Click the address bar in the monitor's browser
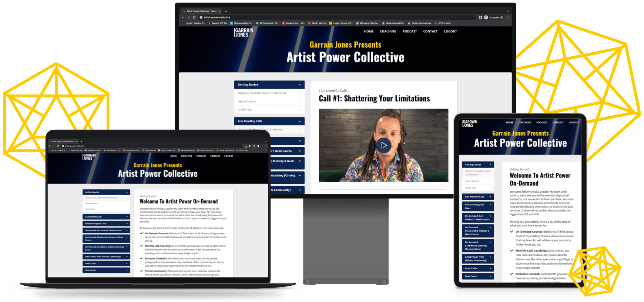The width and height of the screenshot is (644, 302). 333,17
